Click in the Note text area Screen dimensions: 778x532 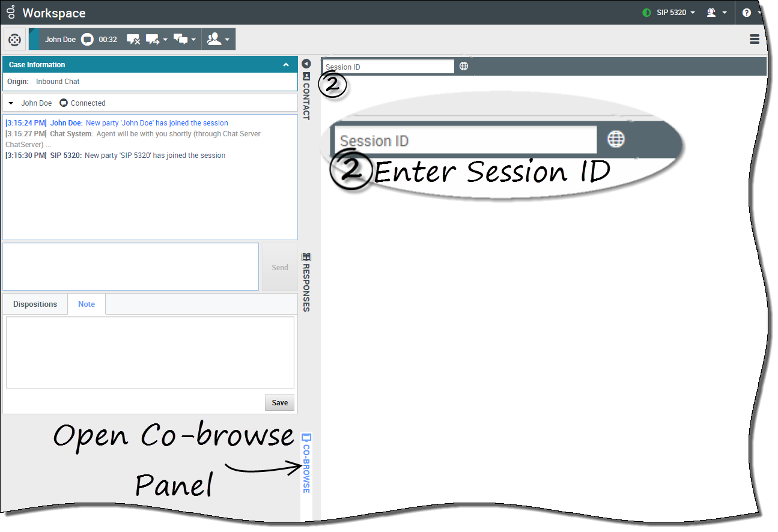click(x=150, y=352)
